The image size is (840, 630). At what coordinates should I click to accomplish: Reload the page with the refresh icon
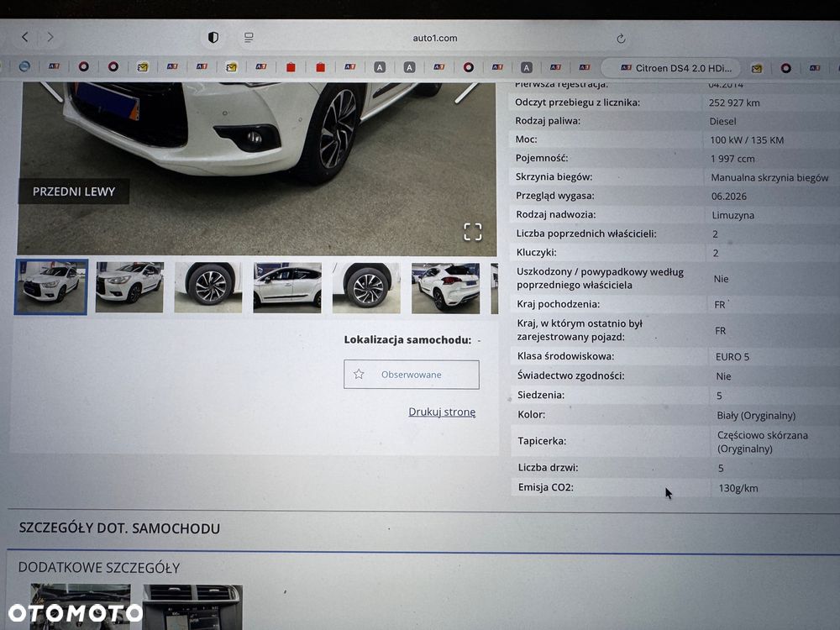click(x=621, y=39)
